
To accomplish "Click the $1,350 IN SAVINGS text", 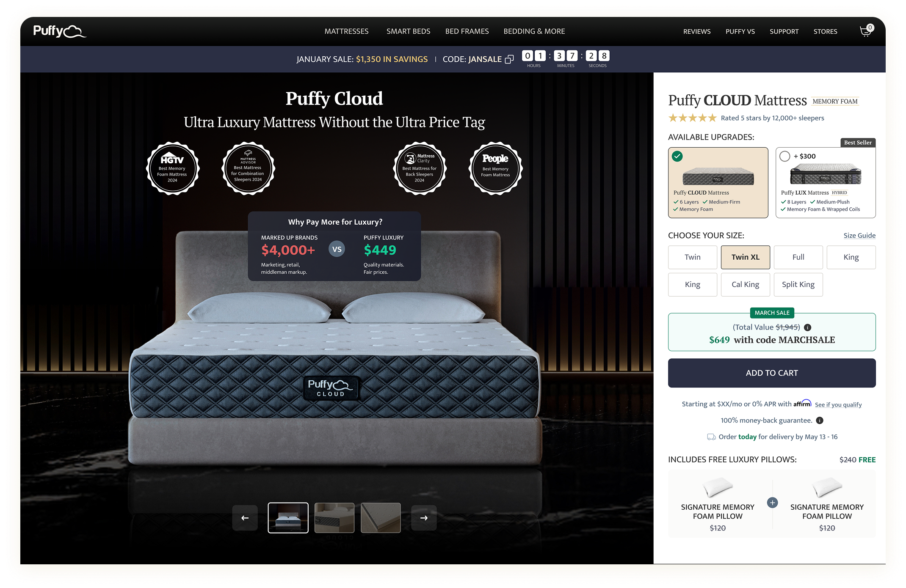I will coord(392,59).
